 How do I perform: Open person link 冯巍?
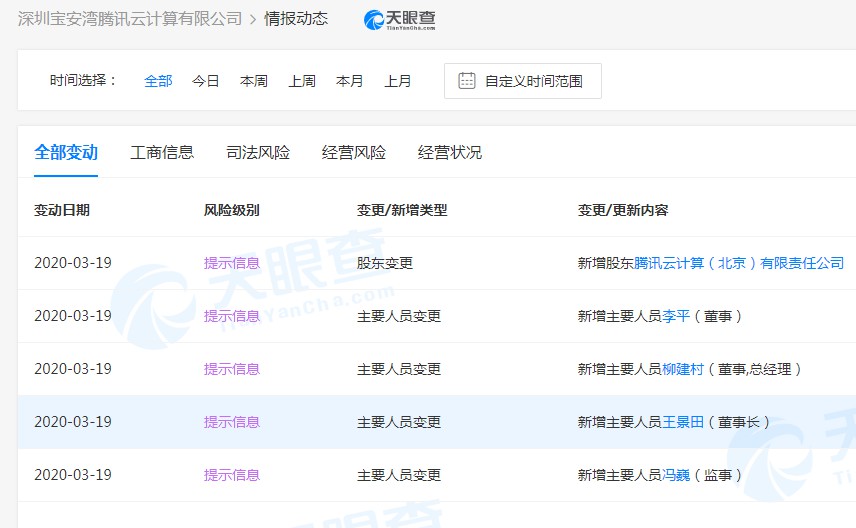pyautogui.click(x=676, y=475)
